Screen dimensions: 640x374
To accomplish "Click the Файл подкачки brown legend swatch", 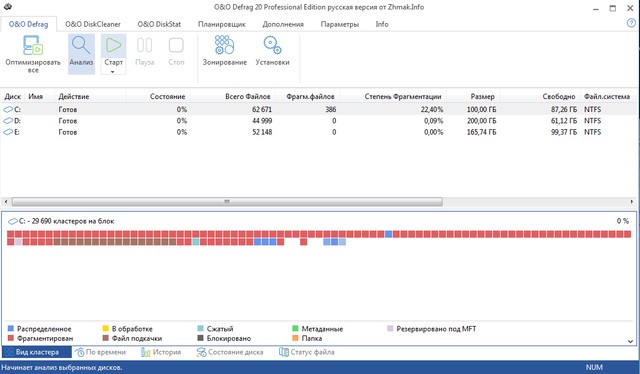I will (x=105, y=338).
